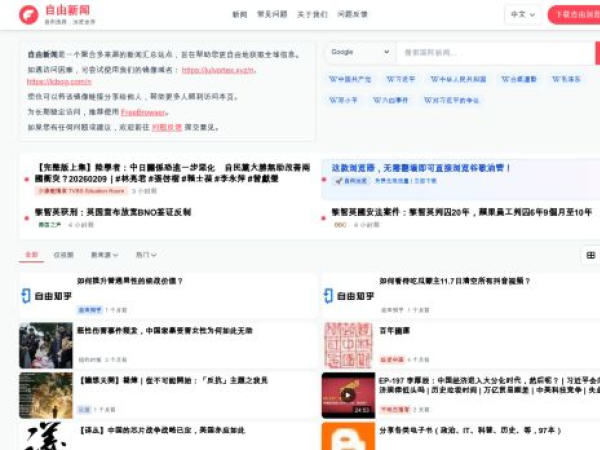The height and width of the screenshot is (450, 600).
Task: Select the 全部 tab
Action: pos(31,255)
